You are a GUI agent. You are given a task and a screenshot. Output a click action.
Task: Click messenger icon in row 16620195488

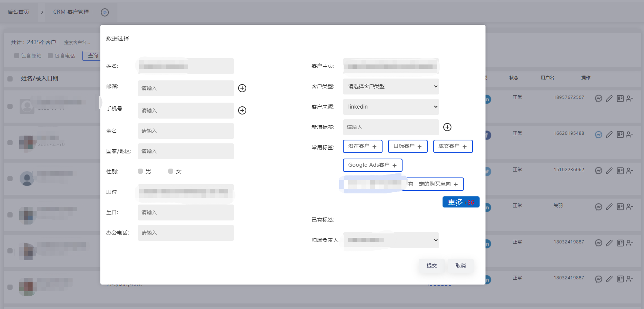[598, 134]
